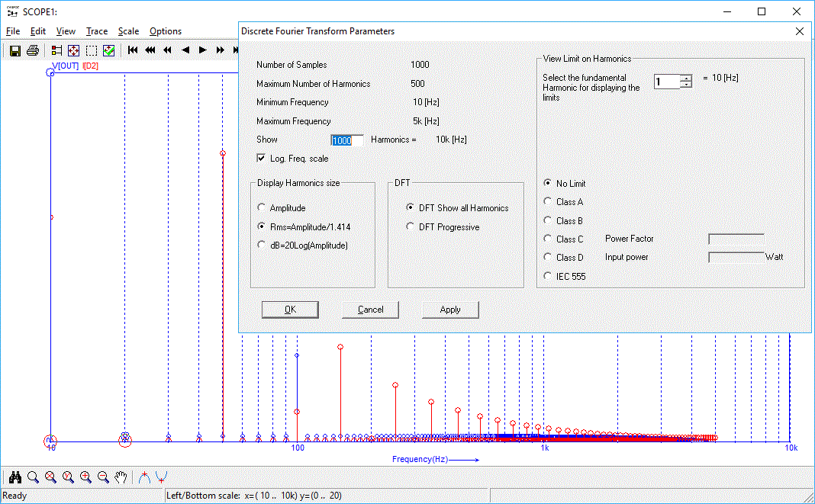Open the Scale menu
This screenshot has height=504, width=815.
tap(128, 31)
